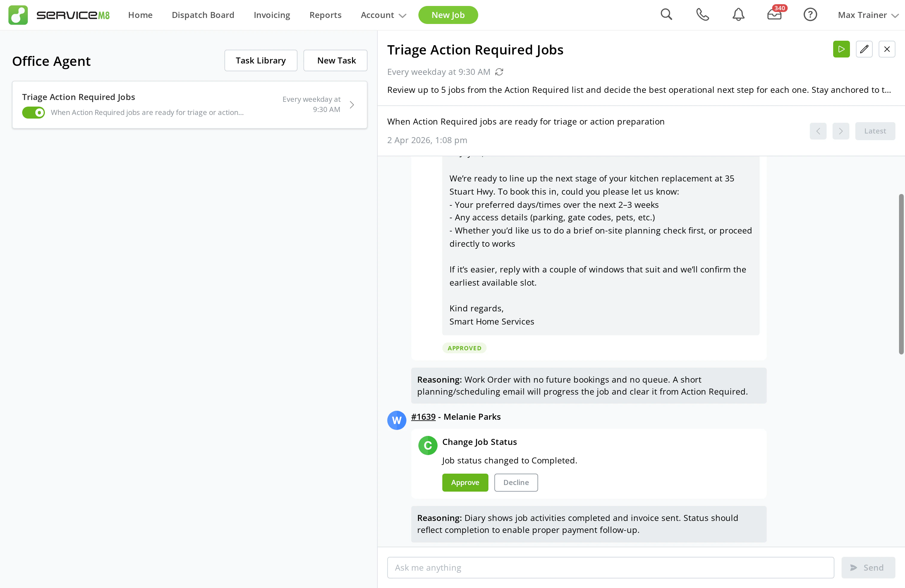Switch to the Reports section
Screen dimensions: 905x588
pyautogui.click(x=326, y=15)
